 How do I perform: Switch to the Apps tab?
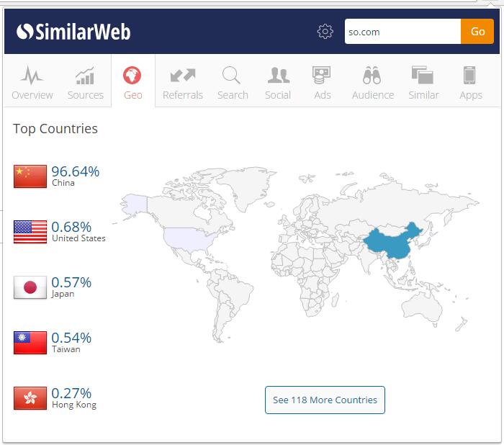click(471, 82)
